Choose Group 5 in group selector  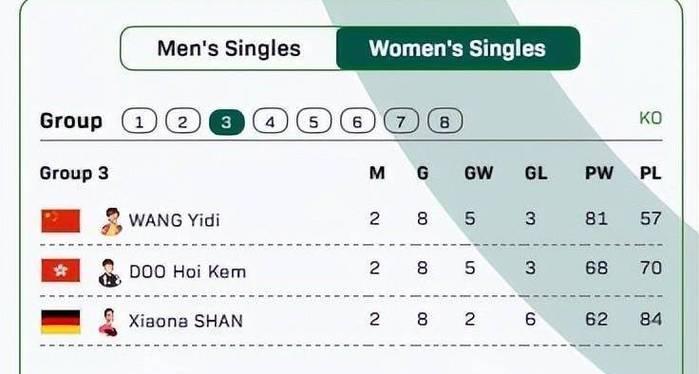tap(314, 121)
